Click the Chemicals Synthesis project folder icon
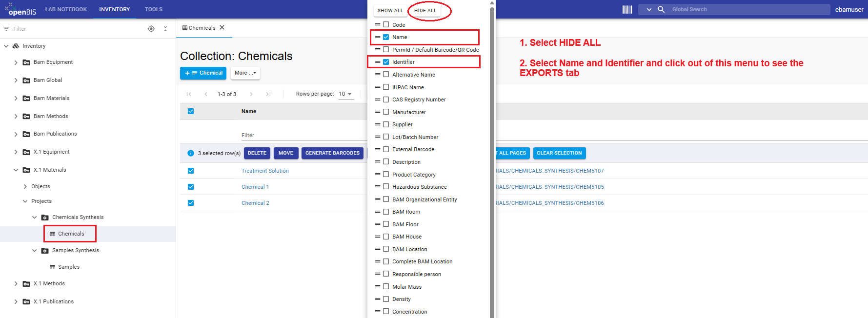The image size is (868, 318). click(45, 218)
